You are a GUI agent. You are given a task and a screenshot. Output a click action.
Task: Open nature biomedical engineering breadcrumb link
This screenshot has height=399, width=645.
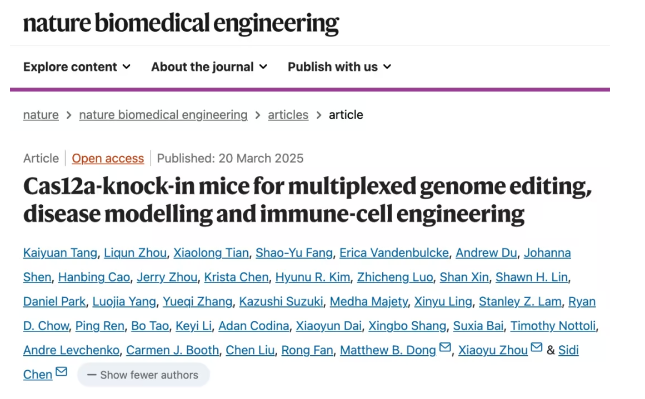(x=163, y=115)
